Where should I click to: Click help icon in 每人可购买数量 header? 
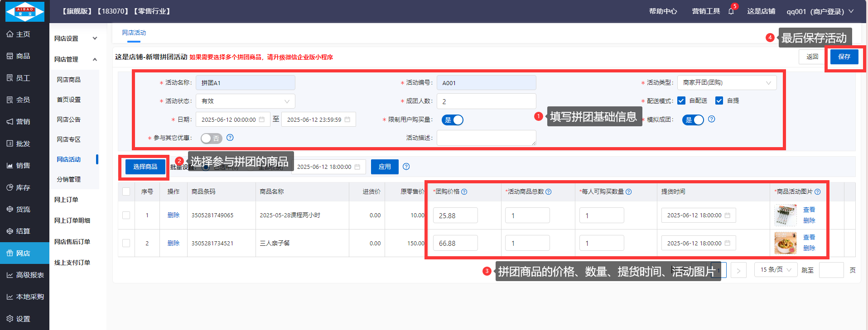click(628, 192)
